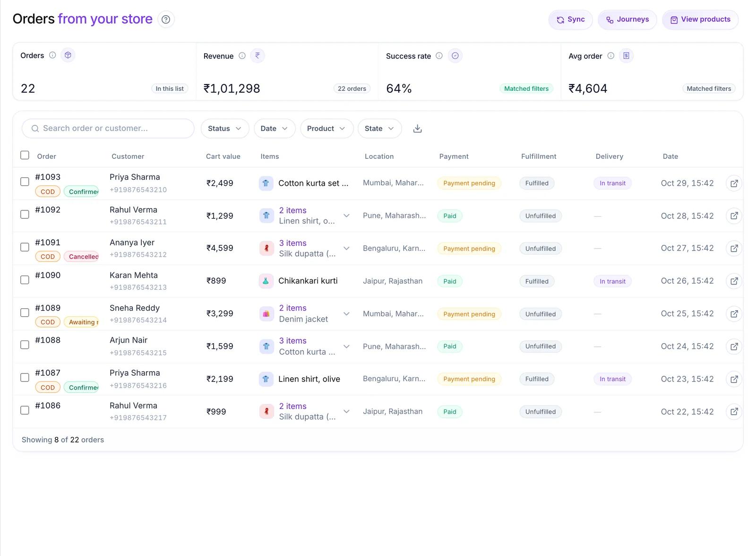Viewport: 756px width, 556px height.
Task: Click the info icon next to Orders stat
Action: click(x=52, y=55)
